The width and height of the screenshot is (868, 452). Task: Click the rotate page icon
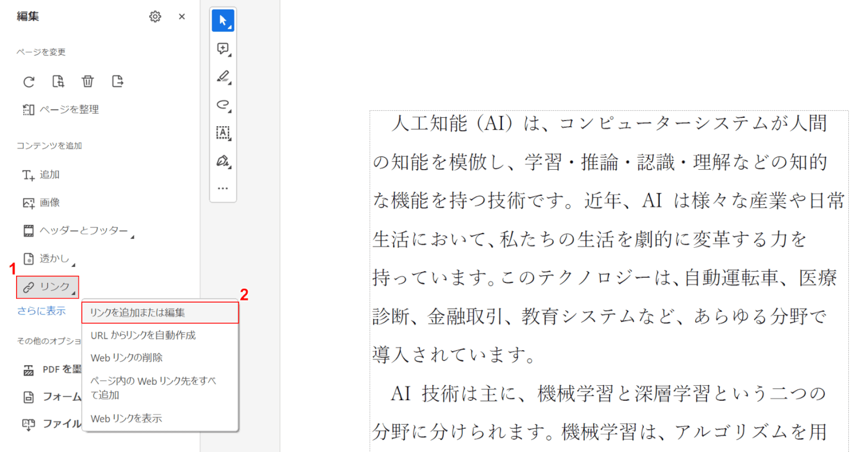click(29, 82)
